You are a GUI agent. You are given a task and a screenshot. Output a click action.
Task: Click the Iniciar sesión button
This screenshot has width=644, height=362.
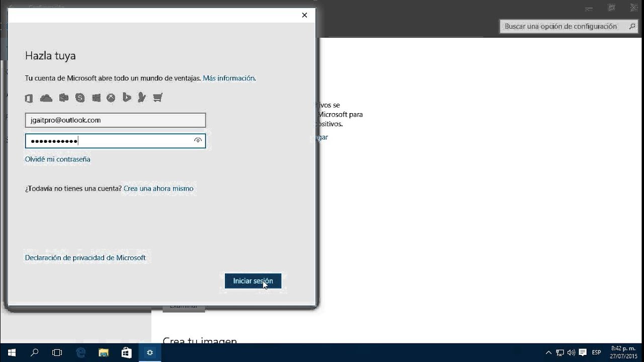(x=253, y=281)
